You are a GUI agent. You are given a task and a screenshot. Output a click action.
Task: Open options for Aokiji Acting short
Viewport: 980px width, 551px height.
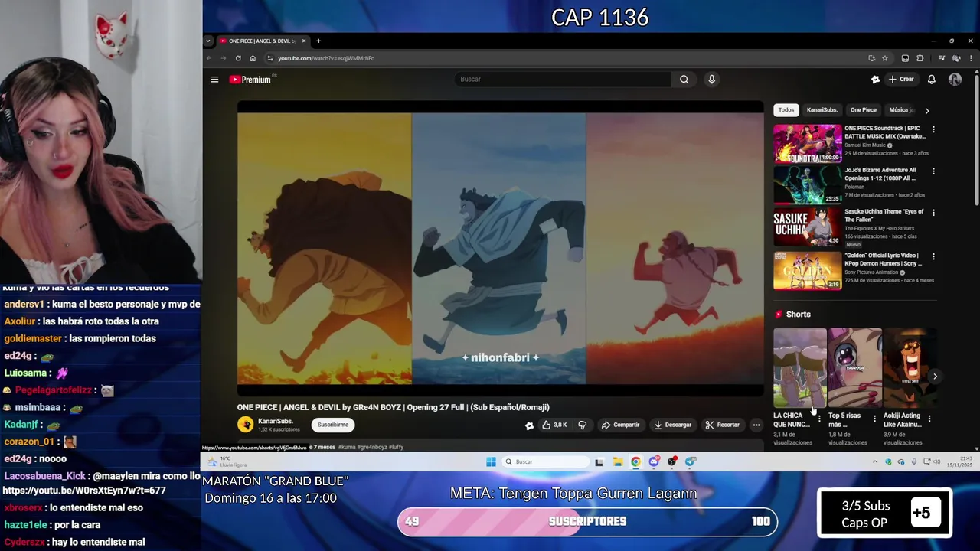(x=929, y=419)
